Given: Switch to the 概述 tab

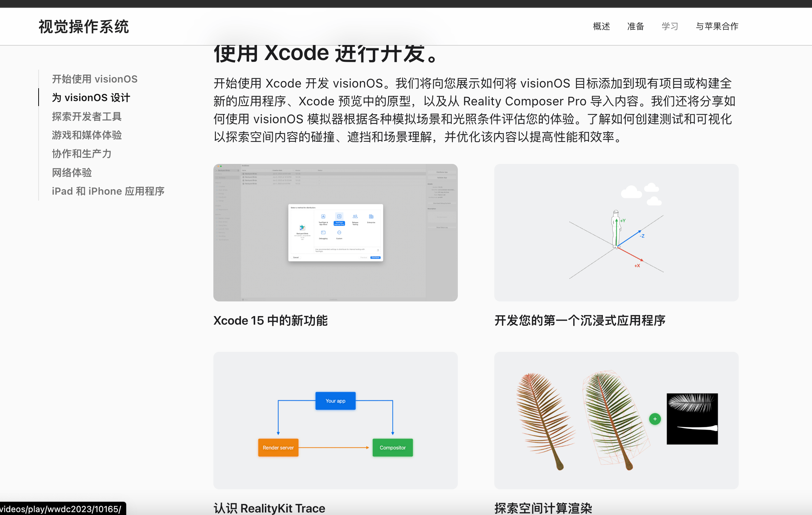Looking at the screenshot, I should tap(601, 26).
